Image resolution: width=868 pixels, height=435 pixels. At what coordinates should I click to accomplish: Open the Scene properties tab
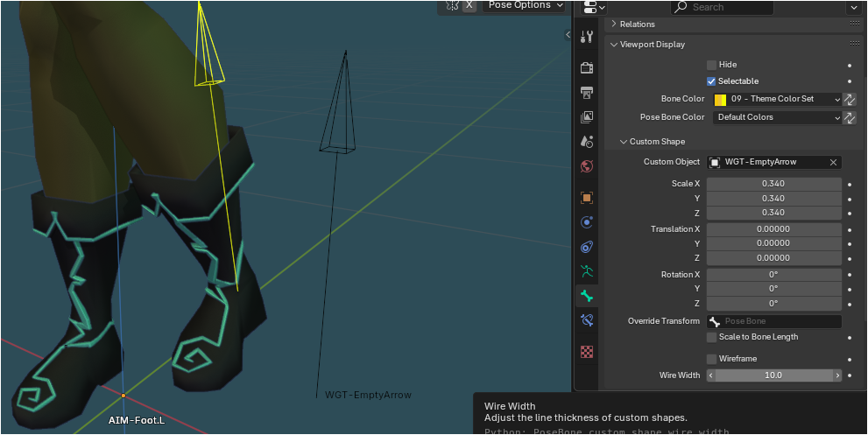[587, 141]
